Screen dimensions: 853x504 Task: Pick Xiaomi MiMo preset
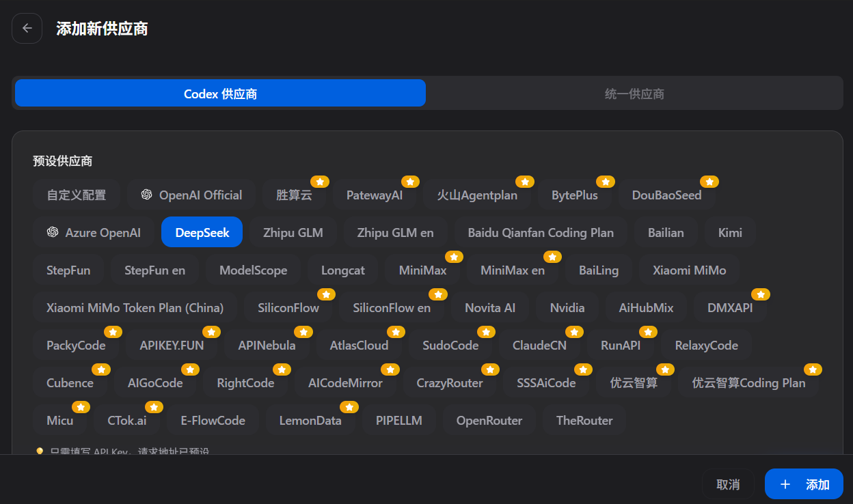[690, 270]
